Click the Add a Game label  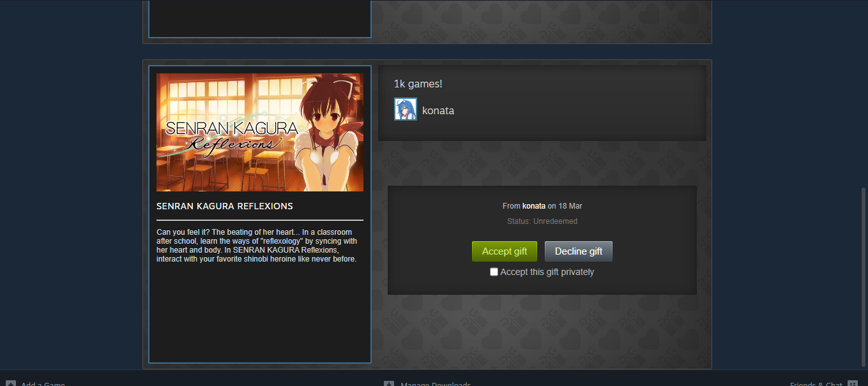(x=43, y=383)
